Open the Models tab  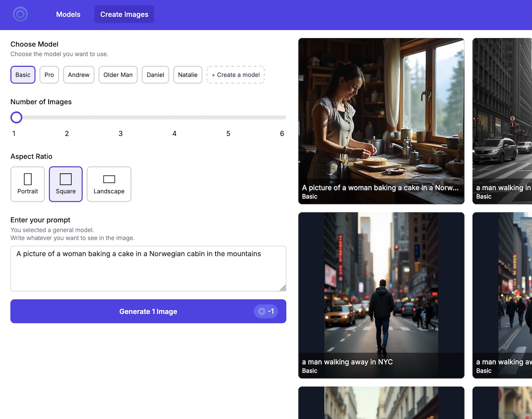pyautogui.click(x=68, y=15)
